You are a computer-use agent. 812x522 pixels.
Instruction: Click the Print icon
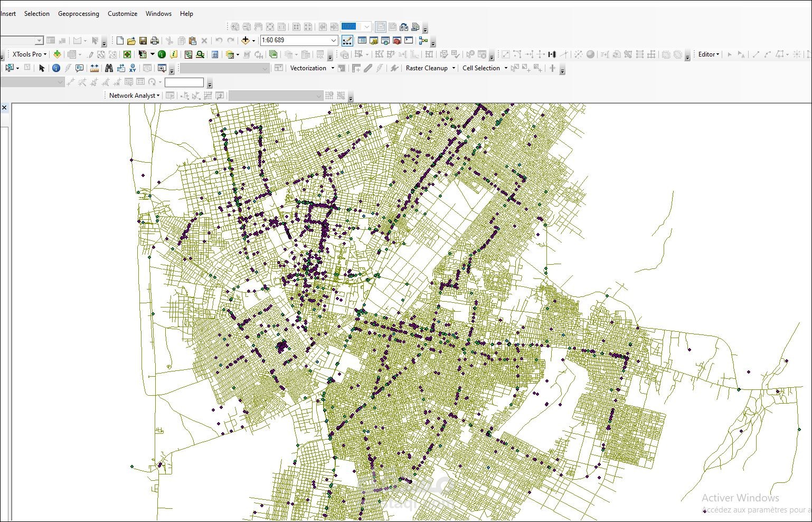[155, 41]
